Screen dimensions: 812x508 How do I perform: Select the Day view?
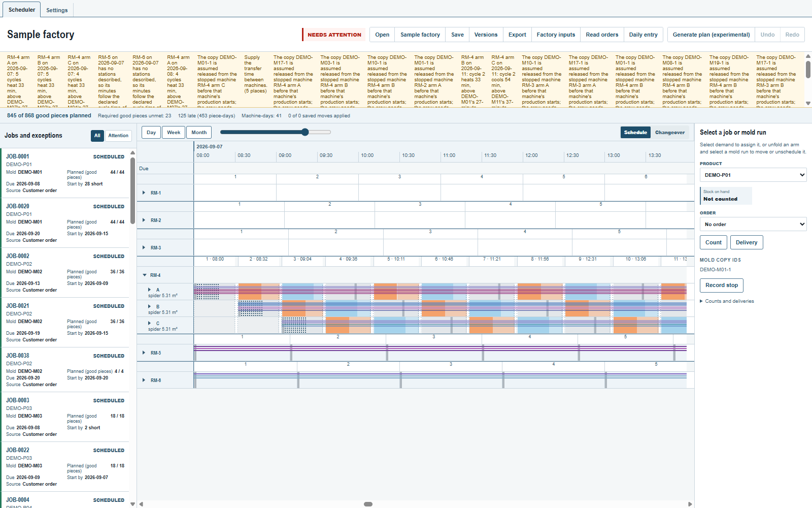coord(151,133)
